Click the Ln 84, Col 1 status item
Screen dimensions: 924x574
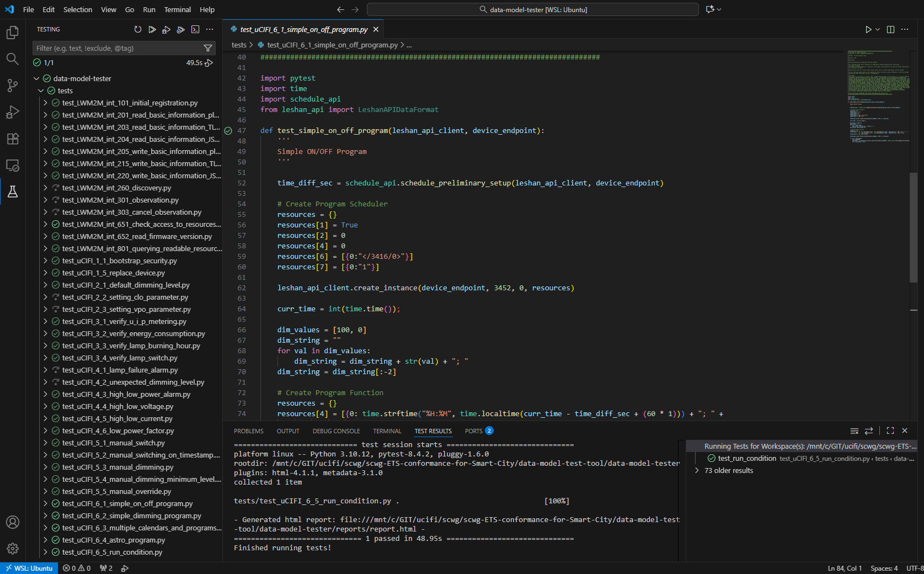click(845, 568)
